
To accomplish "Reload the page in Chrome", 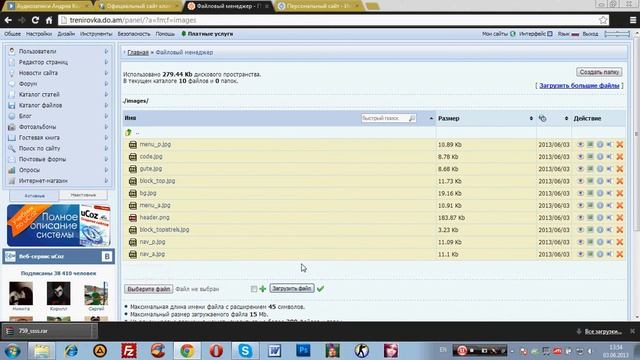I will click(x=35, y=20).
